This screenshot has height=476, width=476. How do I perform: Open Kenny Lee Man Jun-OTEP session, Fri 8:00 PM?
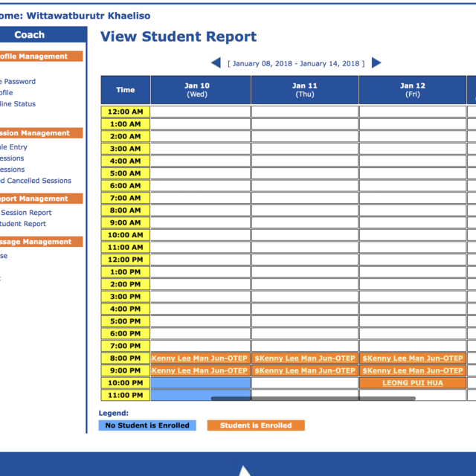(413, 358)
